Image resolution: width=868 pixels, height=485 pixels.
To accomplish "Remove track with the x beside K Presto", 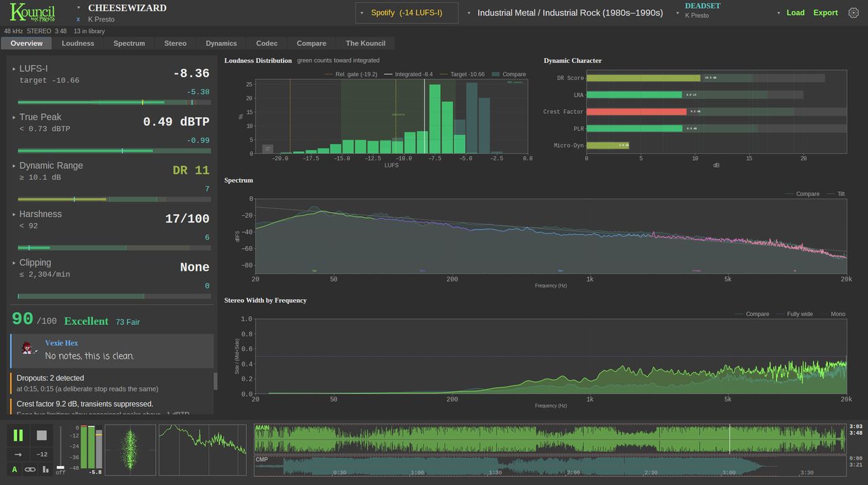I will (x=79, y=20).
